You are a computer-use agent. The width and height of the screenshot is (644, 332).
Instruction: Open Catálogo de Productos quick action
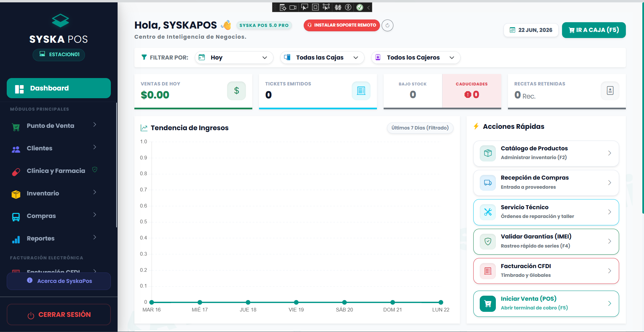tap(546, 153)
